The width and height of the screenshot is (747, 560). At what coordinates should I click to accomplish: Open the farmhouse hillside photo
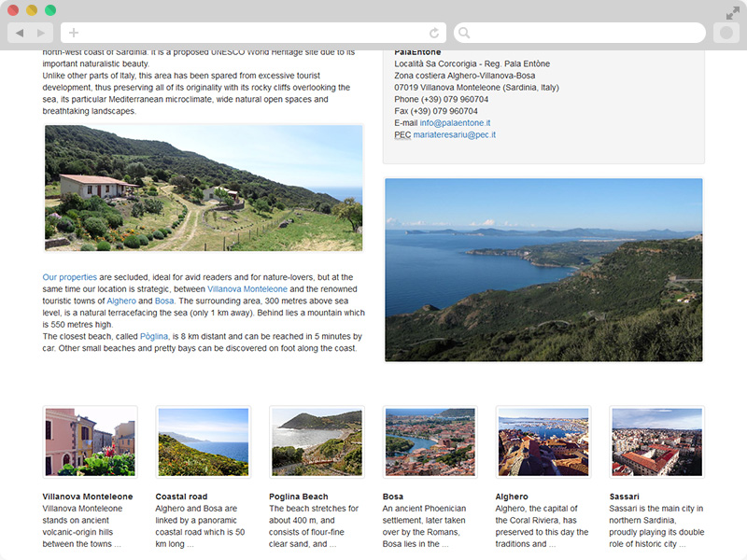coord(204,188)
